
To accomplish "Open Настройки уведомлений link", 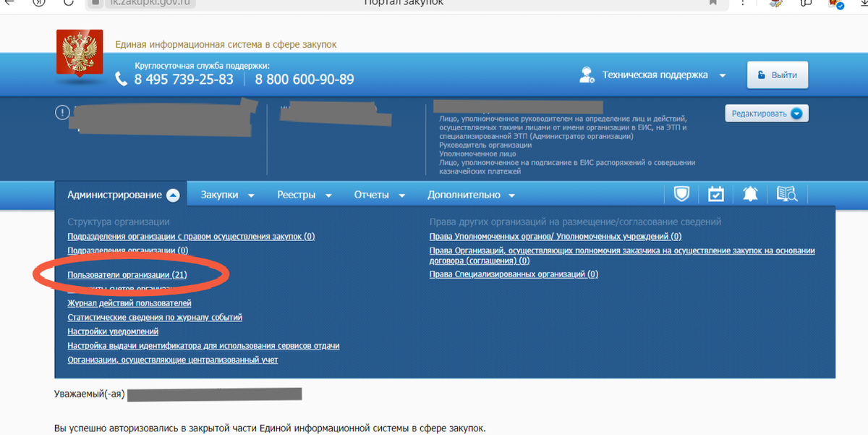I will pos(113,331).
